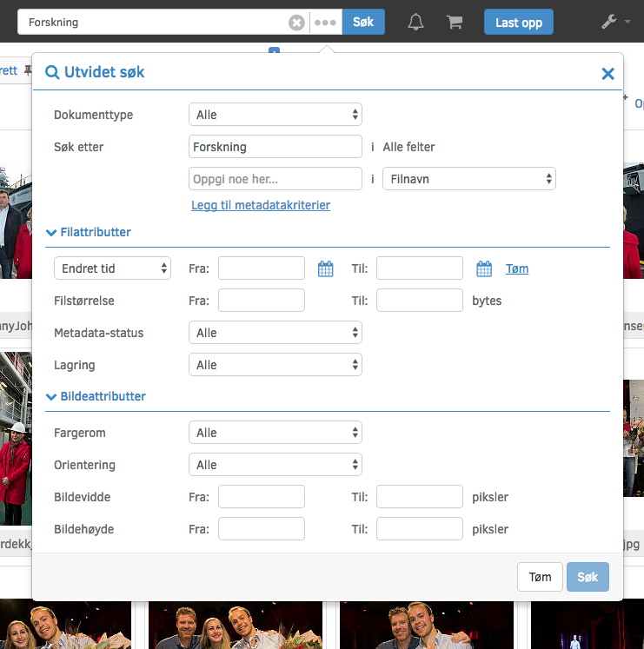
Task: Open the Endret tid dropdown
Action: tap(112, 268)
